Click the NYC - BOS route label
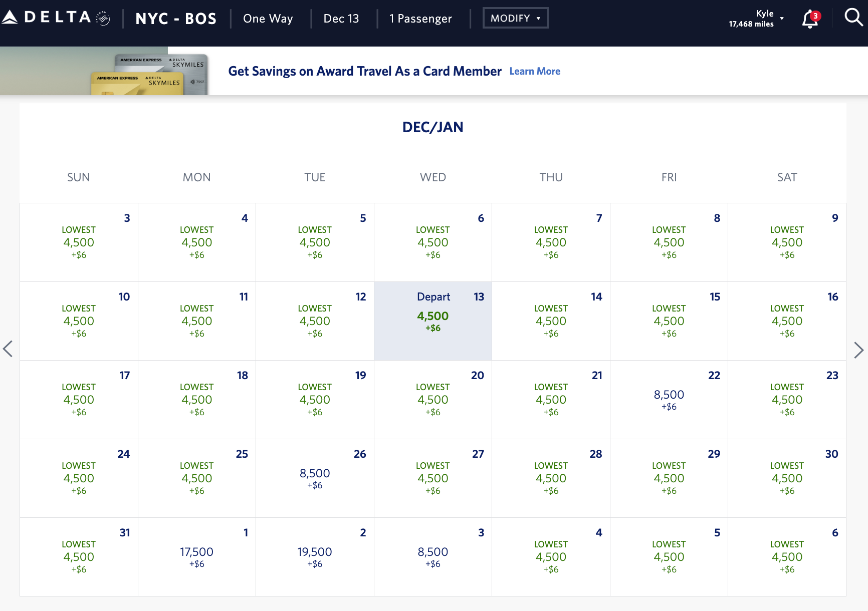The image size is (868, 611). click(175, 18)
